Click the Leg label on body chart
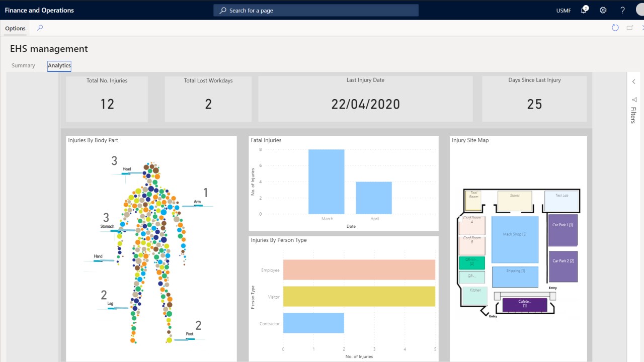This screenshot has width=644, height=362. (110, 304)
